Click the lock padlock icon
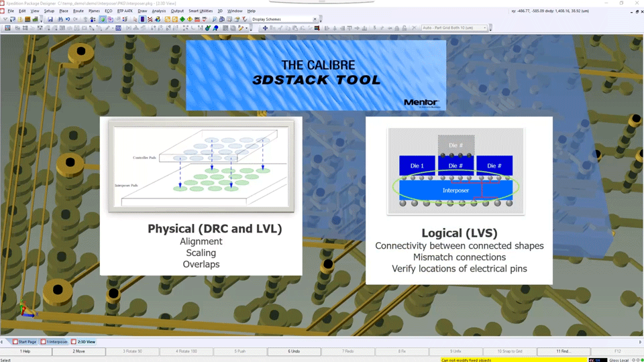 (396, 28)
